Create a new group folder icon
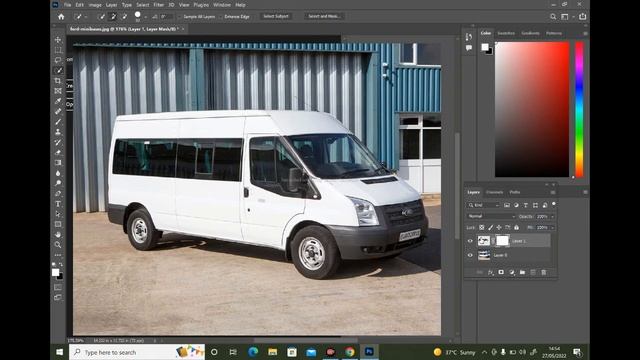Screen dimensions: 640x360 click(x=522, y=272)
